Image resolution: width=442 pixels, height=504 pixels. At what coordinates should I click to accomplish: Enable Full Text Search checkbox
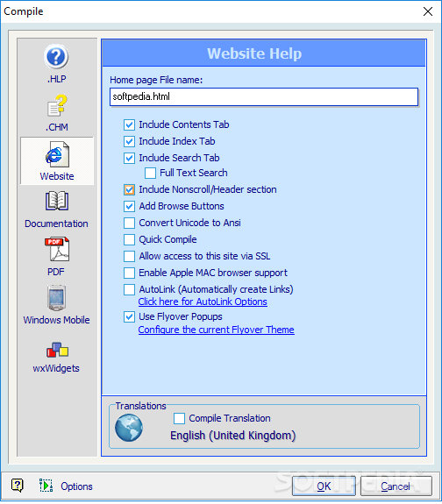(150, 173)
